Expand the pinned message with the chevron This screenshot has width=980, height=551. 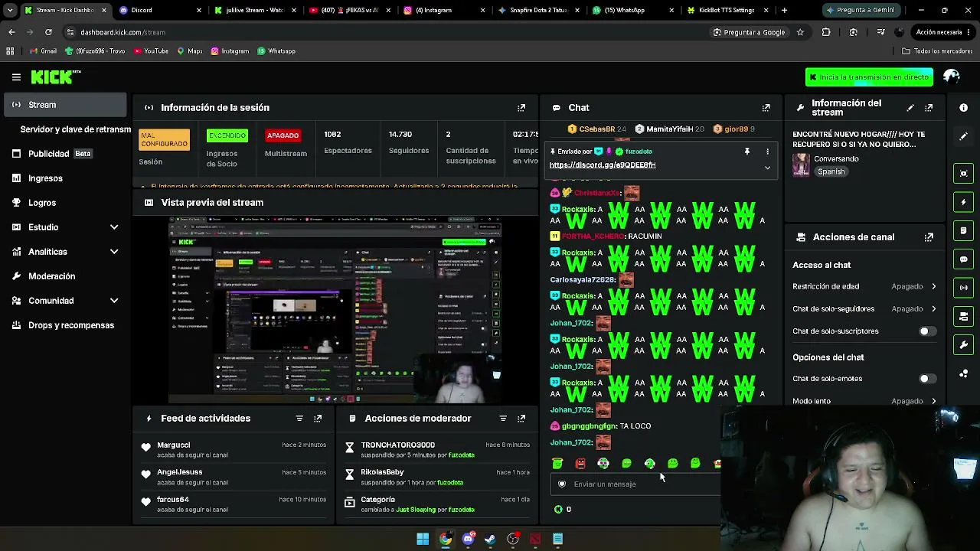point(767,168)
